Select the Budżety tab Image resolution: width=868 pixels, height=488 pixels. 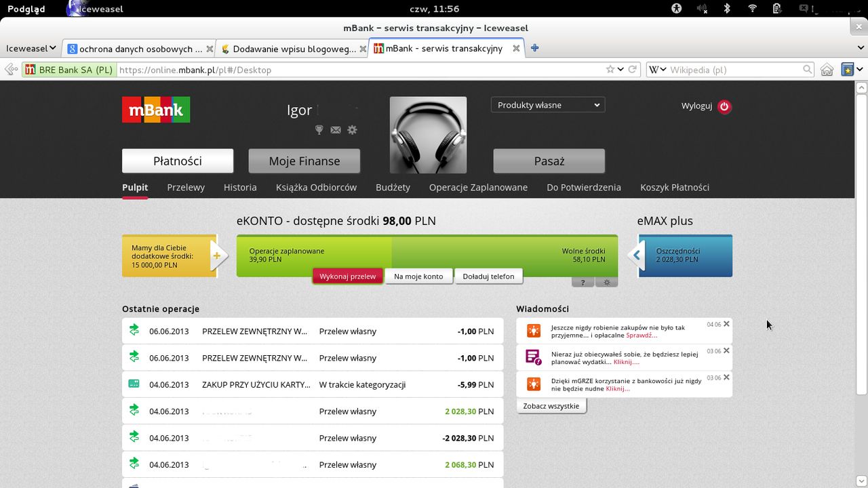(393, 187)
